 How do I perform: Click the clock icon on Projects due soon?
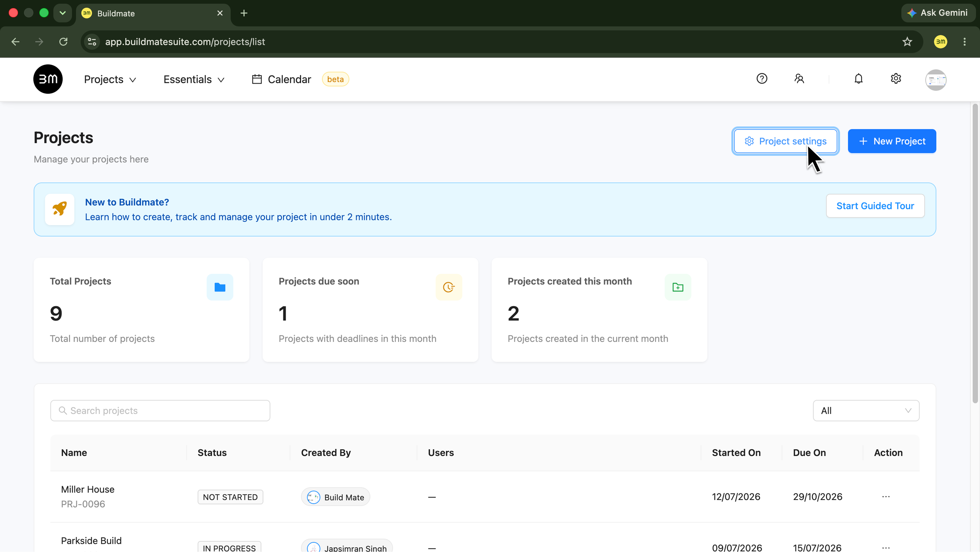[x=449, y=287]
